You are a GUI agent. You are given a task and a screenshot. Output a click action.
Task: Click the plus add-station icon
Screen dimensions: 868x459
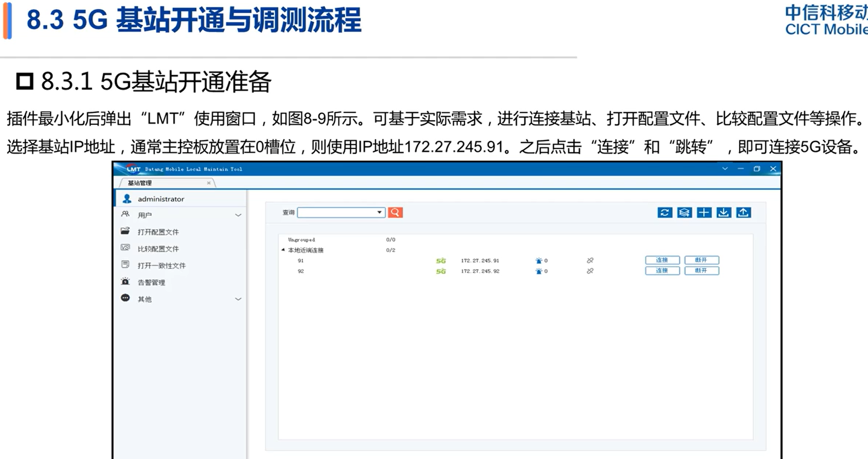[704, 212]
